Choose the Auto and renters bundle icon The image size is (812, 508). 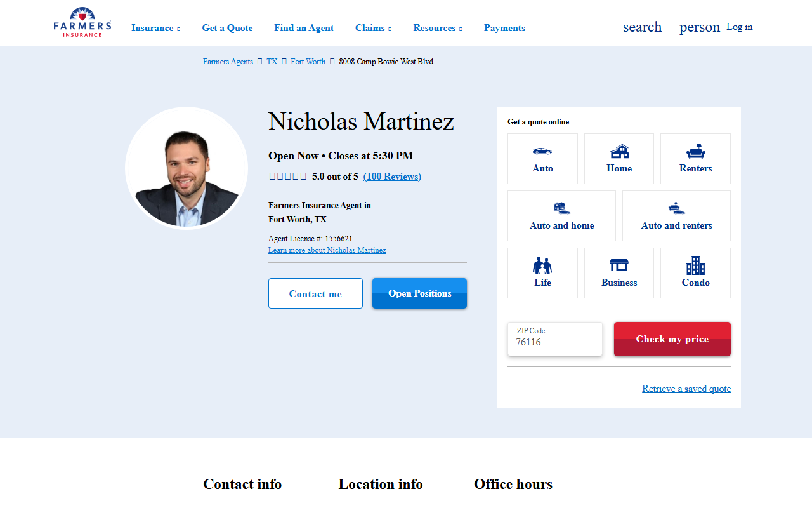(676, 208)
